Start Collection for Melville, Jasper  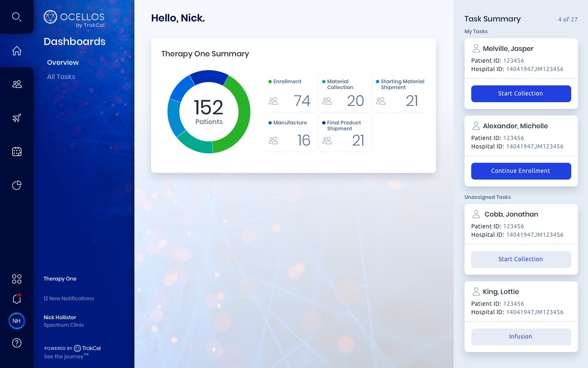[521, 94]
